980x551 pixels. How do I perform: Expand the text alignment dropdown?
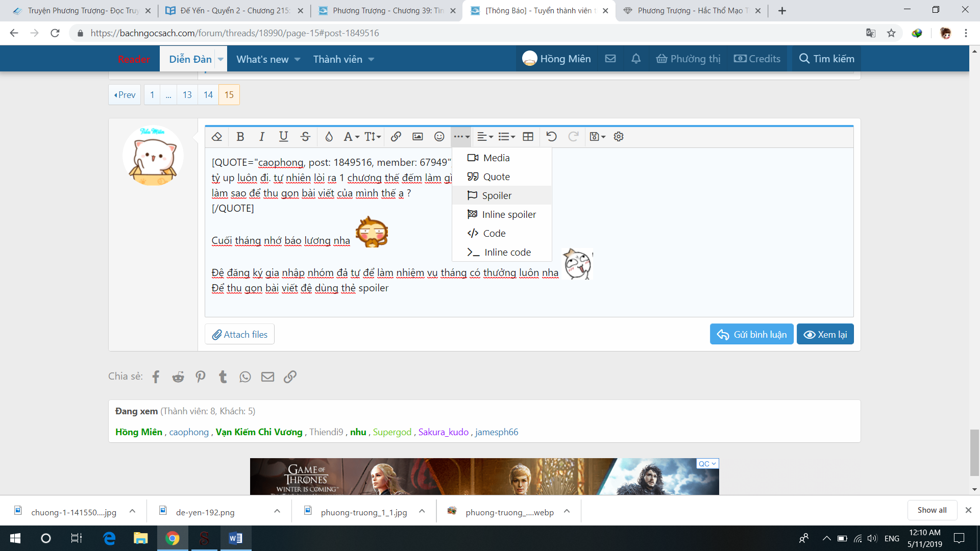coord(484,137)
